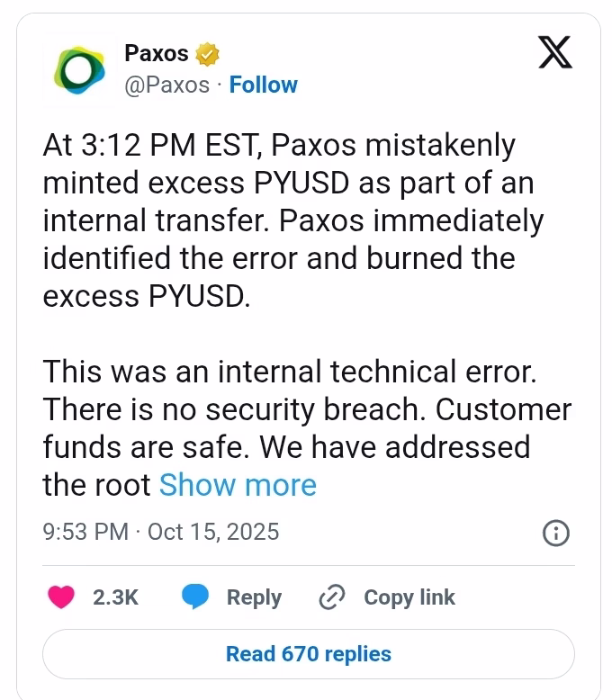Select the Copy link text

tap(409, 597)
